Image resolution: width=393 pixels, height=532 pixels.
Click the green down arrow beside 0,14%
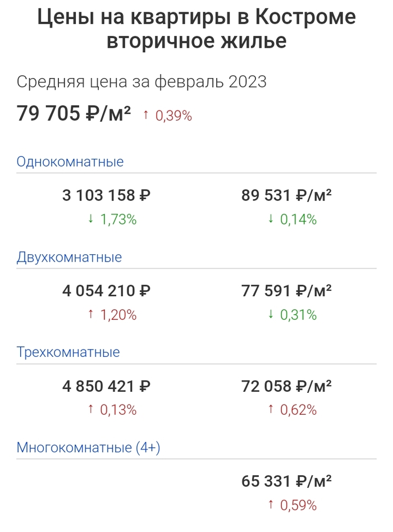pyautogui.click(x=271, y=219)
